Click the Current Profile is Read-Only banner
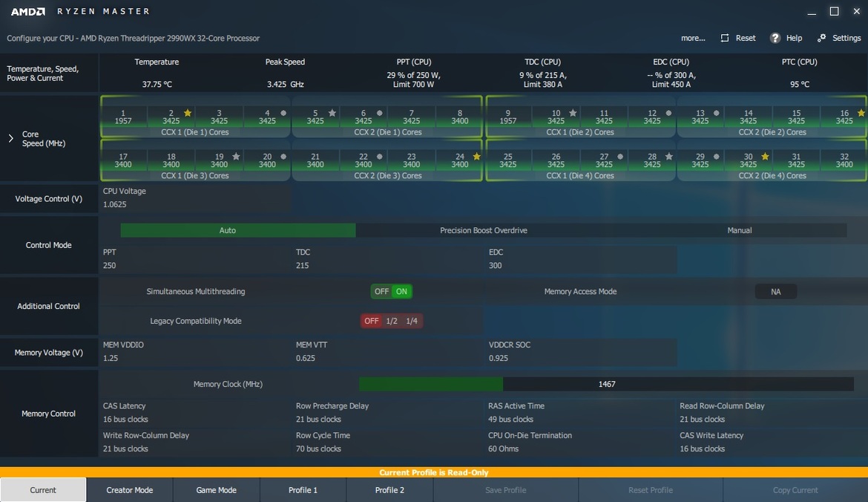Screen dimensions: 868x502 coord(434,472)
